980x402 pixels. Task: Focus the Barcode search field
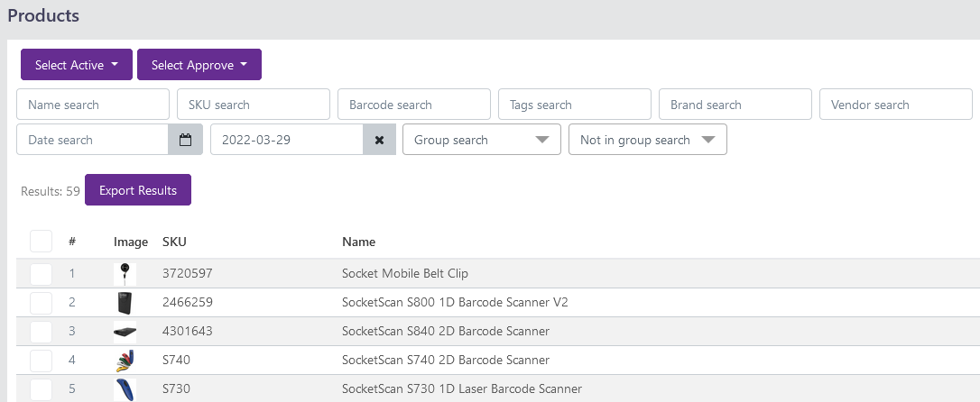point(414,105)
